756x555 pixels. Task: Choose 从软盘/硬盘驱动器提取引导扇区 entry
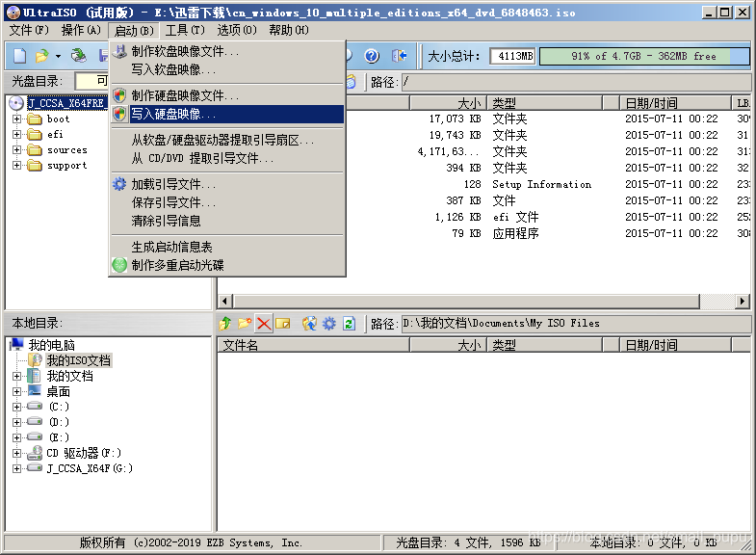pyautogui.click(x=227, y=140)
